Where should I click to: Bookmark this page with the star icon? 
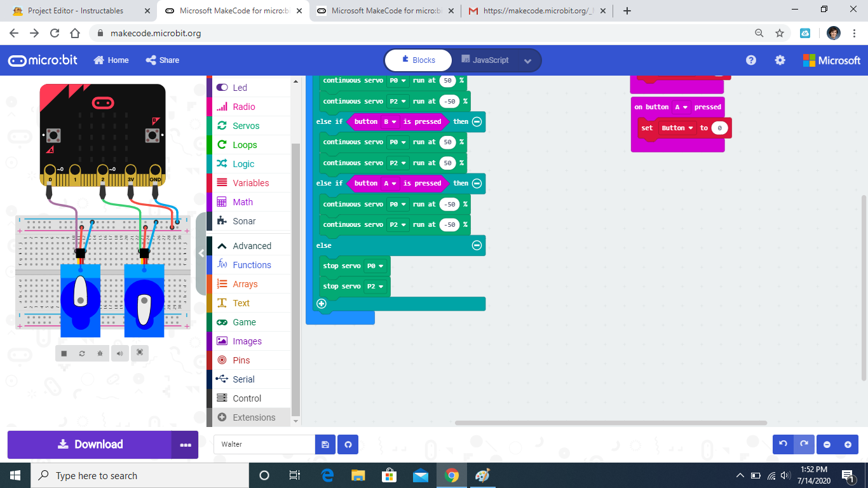780,33
